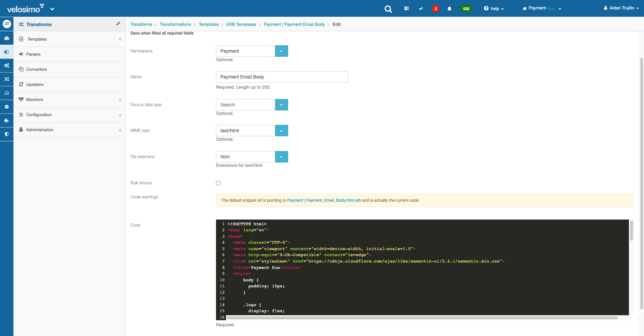Image resolution: width=644 pixels, height=336 pixels.
Task: Click the velosimo logo
Action: 25,9
